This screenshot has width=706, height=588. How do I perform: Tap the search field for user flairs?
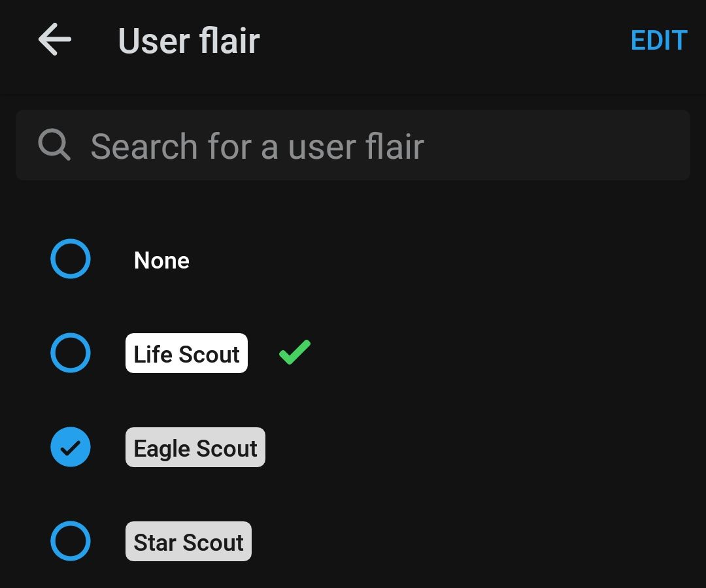click(x=353, y=144)
